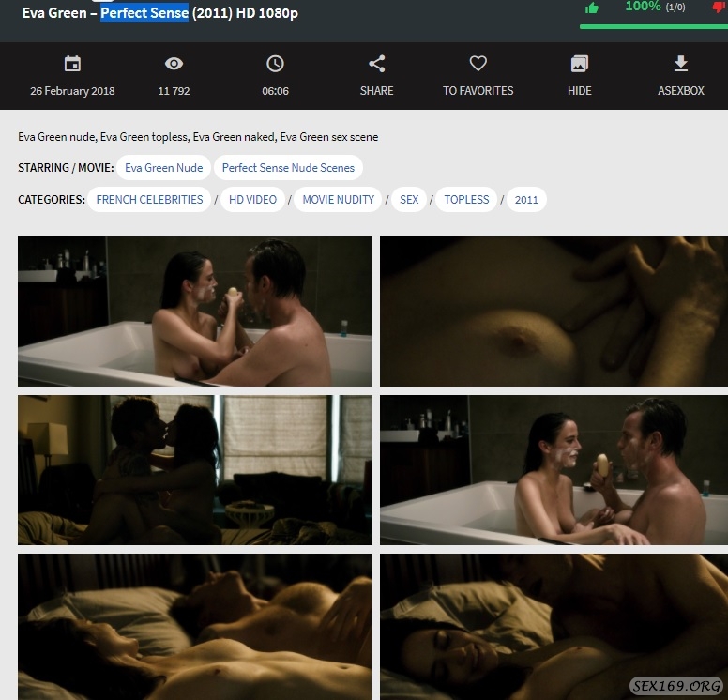Click the Perfect Sense Nude Scenes tag
Image resolution: width=728 pixels, height=700 pixels.
288,168
